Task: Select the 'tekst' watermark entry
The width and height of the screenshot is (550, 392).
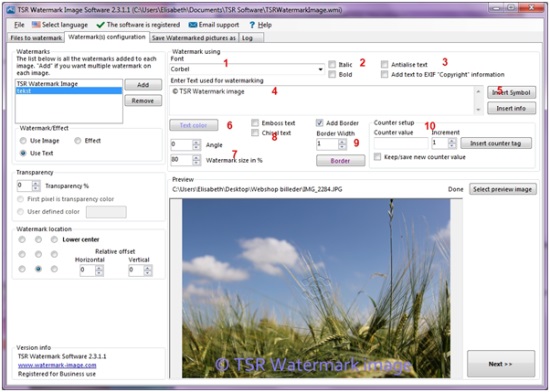Action: click(x=69, y=91)
